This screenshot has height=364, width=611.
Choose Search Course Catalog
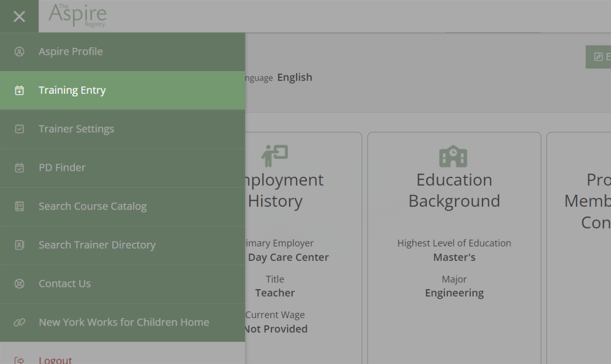pos(122,206)
